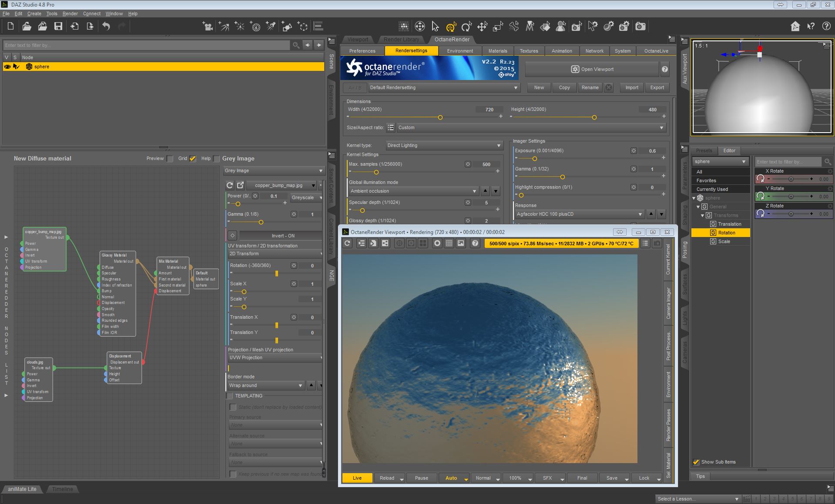
Task: Uncheck Show Sub Items
Action: tap(696, 462)
